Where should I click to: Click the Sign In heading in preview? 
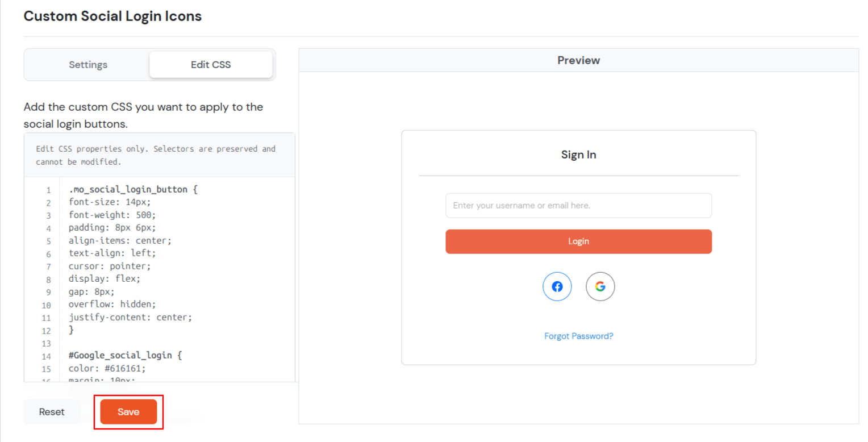click(x=578, y=154)
